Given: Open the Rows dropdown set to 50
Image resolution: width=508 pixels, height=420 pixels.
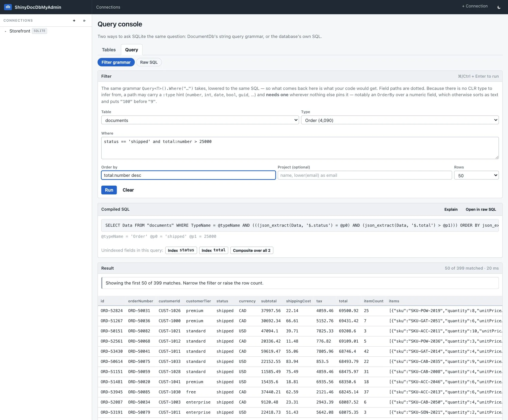Looking at the screenshot, I should 476,175.
